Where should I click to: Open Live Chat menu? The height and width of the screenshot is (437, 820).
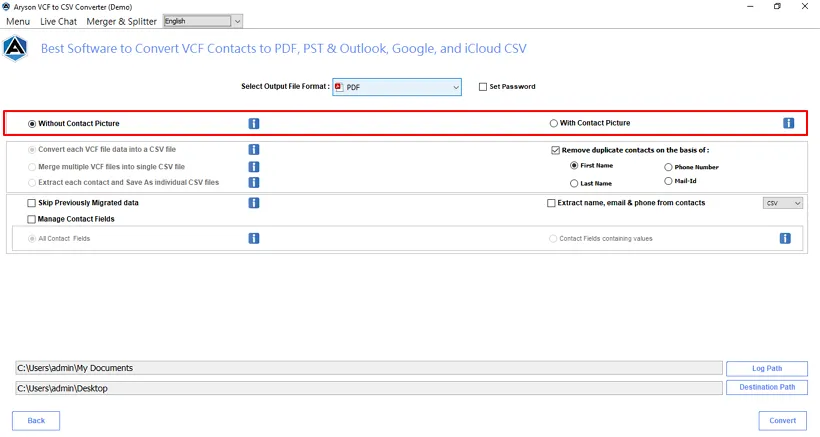(x=59, y=21)
